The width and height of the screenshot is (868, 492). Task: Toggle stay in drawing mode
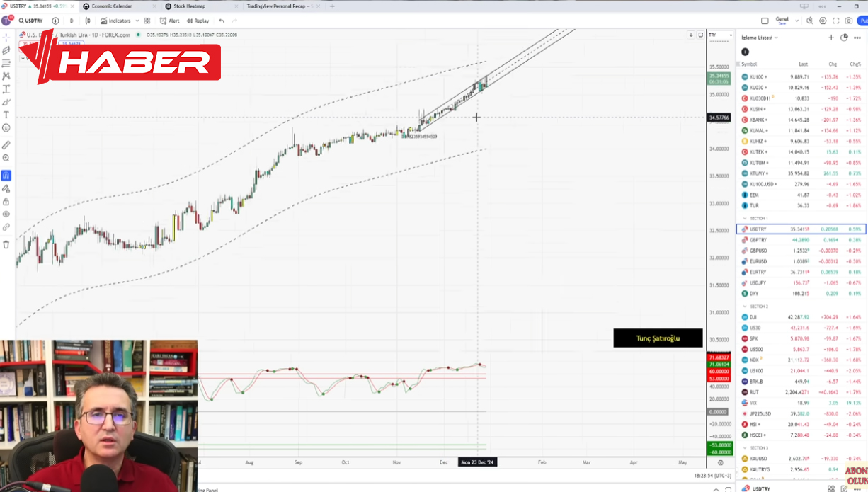[x=6, y=188]
